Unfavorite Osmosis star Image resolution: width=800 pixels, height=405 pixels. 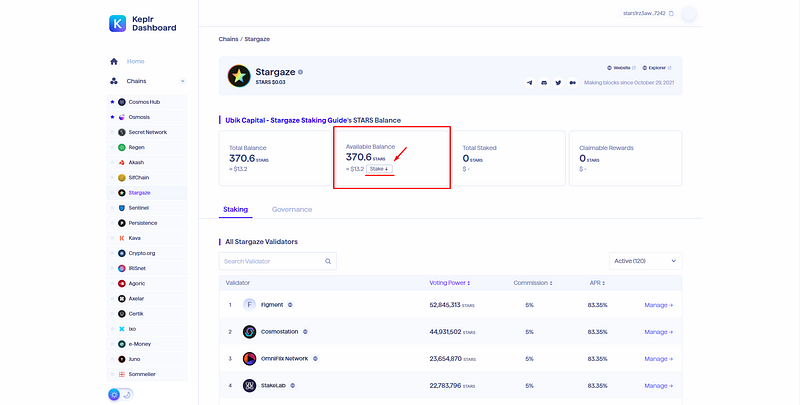click(x=112, y=117)
